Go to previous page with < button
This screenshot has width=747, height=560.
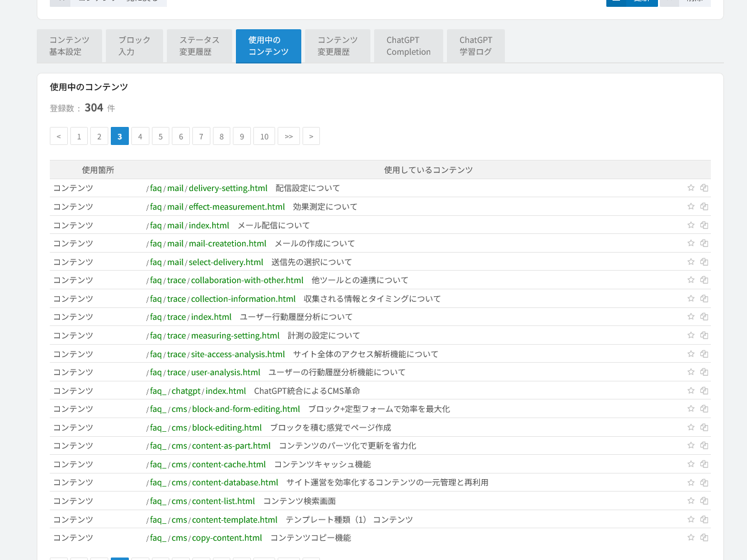pos(59,136)
